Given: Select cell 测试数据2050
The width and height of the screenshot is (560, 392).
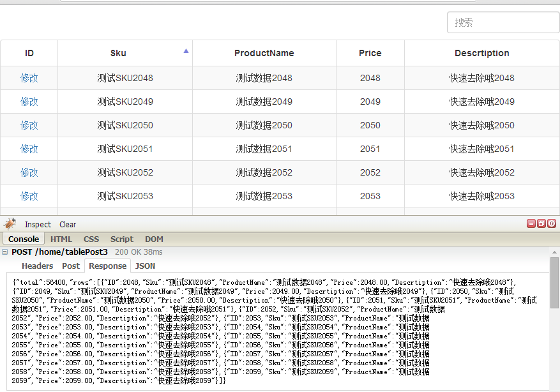Looking at the screenshot, I should point(264,125).
